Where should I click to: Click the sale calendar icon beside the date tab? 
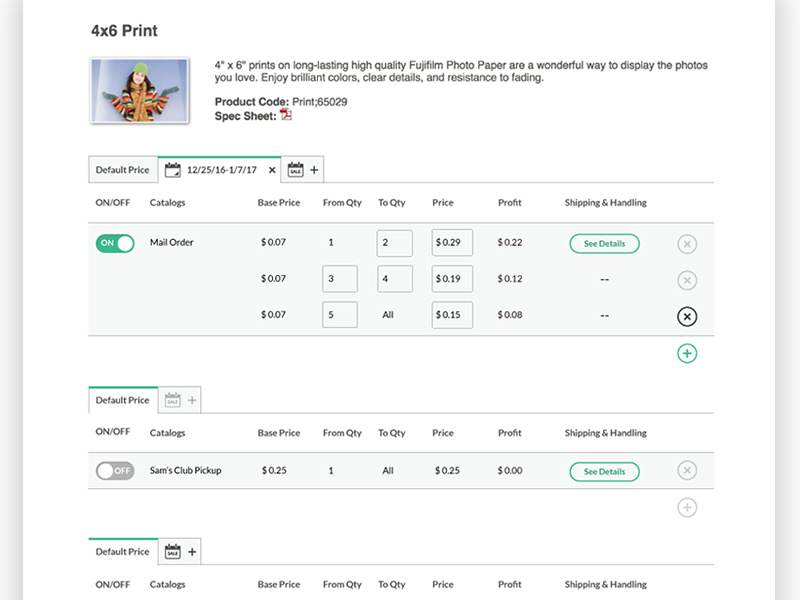pyautogui.click(x=295, y=170)
